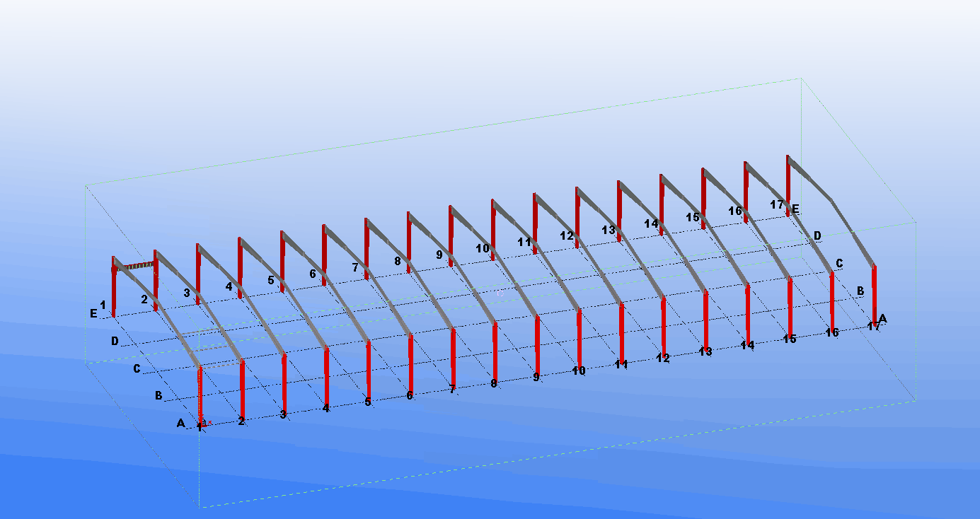Click grid label 16 on the line-A side

coord(832,332)
